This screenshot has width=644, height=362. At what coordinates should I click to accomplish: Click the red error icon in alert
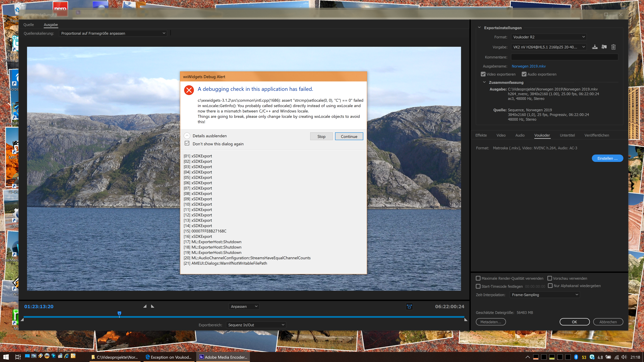click(x=189, y=90)
